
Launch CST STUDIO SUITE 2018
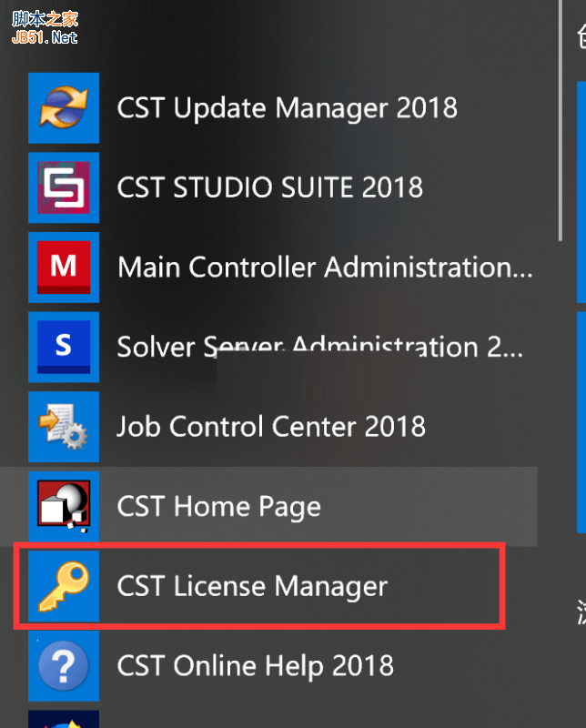[x=269, y=187]
